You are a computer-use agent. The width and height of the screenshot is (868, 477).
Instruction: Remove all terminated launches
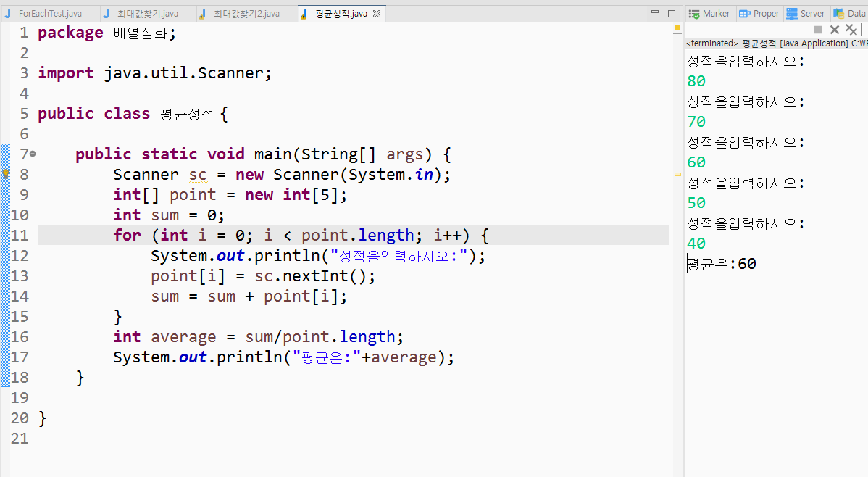point(851,30)
